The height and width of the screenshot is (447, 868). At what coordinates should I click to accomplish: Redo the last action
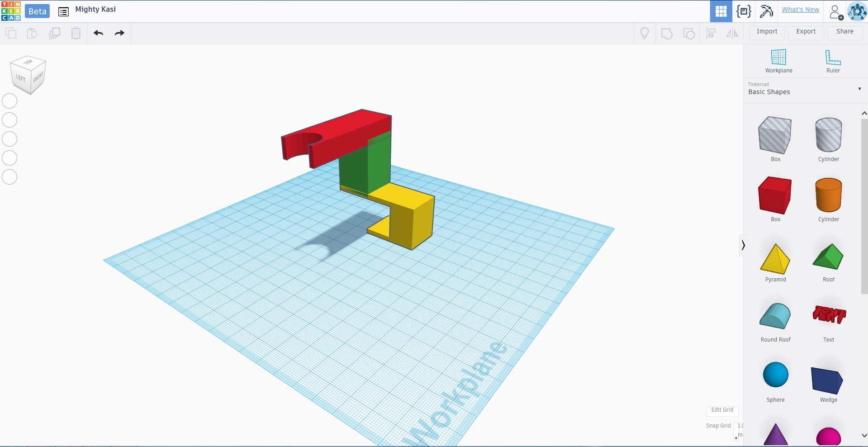tap(119, 33)
